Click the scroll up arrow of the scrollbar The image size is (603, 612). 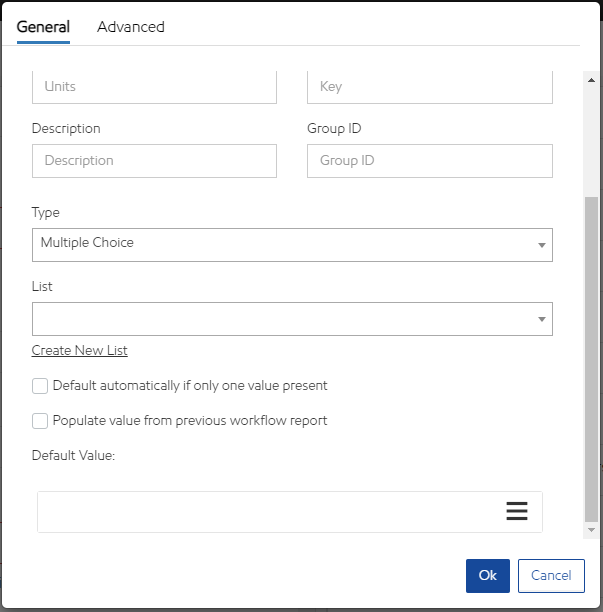pos(591,78)
